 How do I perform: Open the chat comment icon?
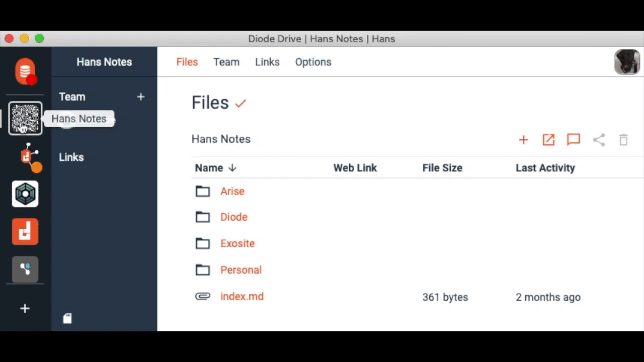[574, 140]
